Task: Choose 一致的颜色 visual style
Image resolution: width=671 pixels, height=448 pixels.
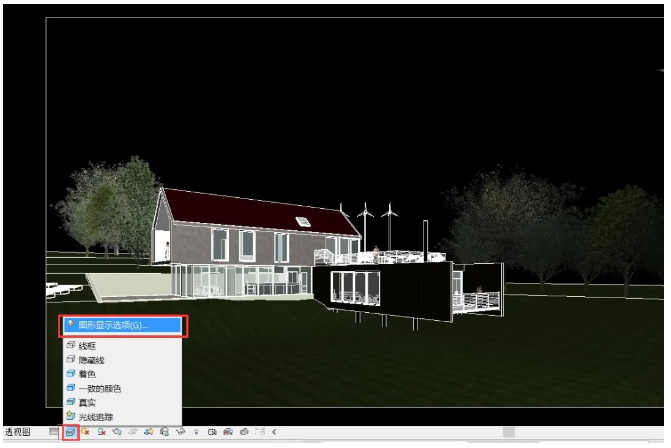Action: [x=123, y=389]
